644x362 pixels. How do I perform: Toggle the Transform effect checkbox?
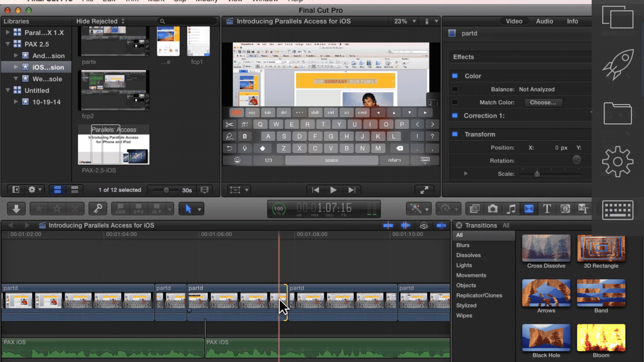[455, 134]
